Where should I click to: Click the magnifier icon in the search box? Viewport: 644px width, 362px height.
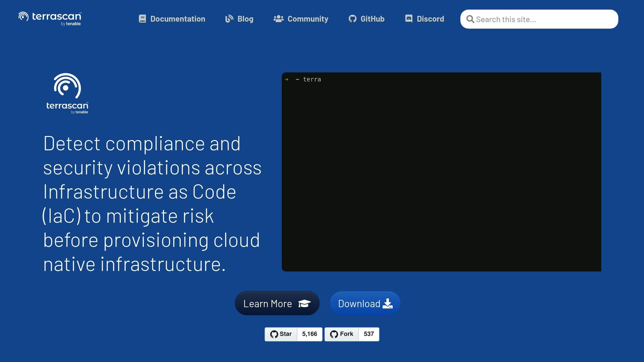tap(470, 19)
